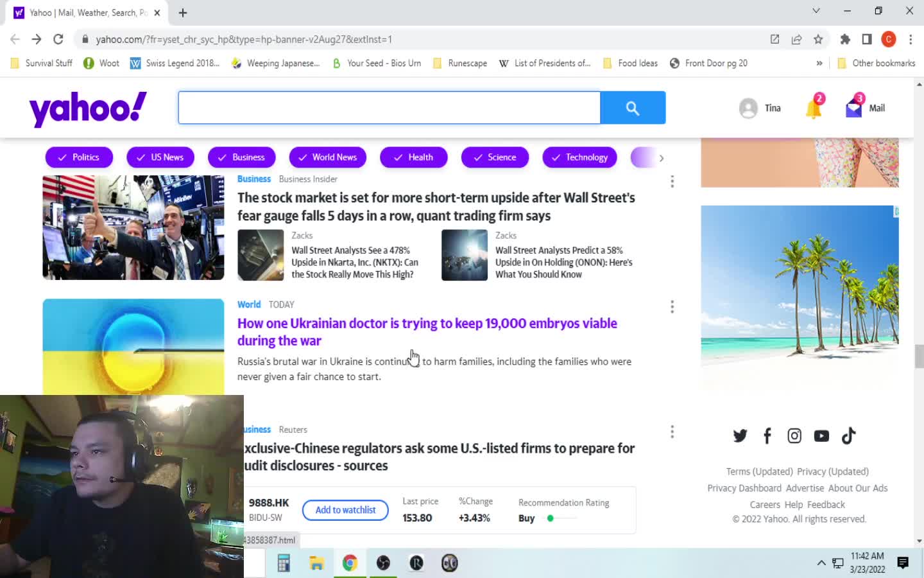924x578 pixels.
Task: Close the Yahoo tab
Action: coord(157,12)
